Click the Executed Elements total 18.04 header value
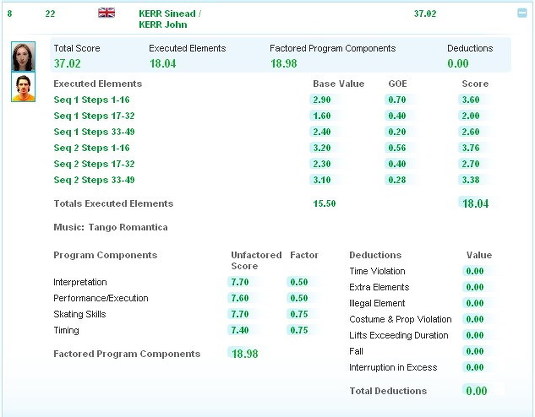 [163, 63]
